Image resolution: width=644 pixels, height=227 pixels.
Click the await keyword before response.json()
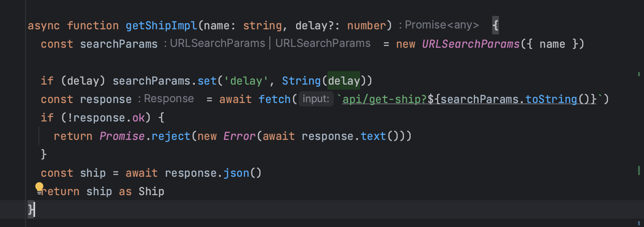(x=142, y=173)
